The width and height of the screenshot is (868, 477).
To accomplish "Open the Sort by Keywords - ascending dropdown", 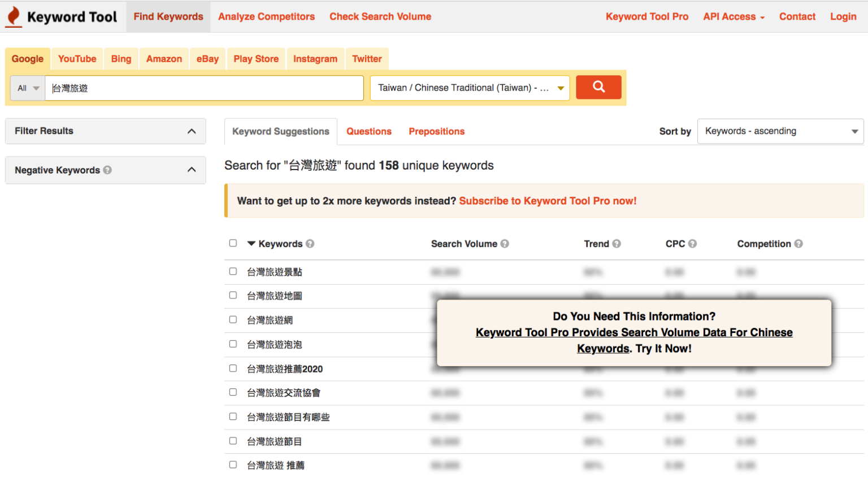I will pyautogui.click(x=780, y=131).
